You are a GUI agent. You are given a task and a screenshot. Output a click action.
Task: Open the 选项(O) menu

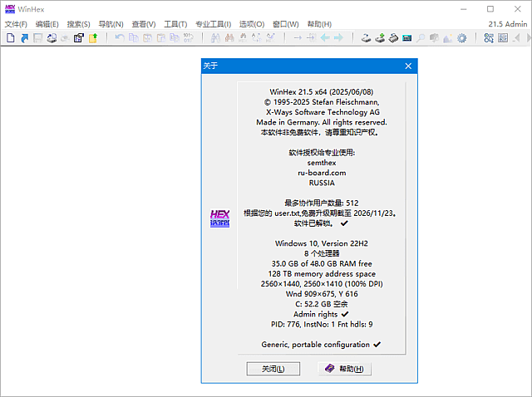[252, 24]
